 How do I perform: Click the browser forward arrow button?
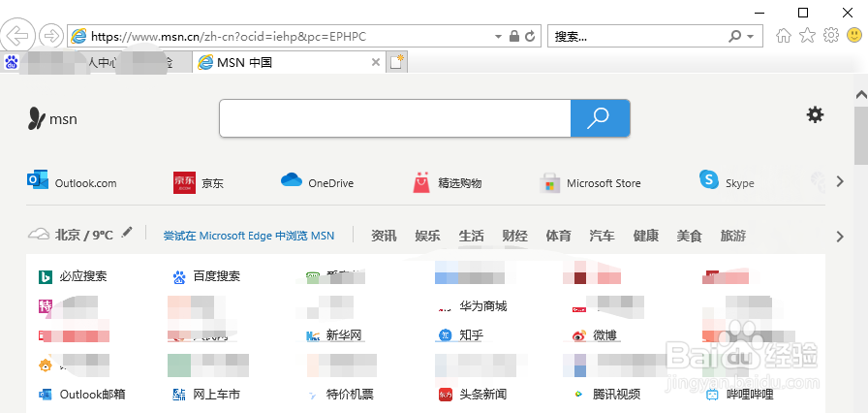click(52, 37)
